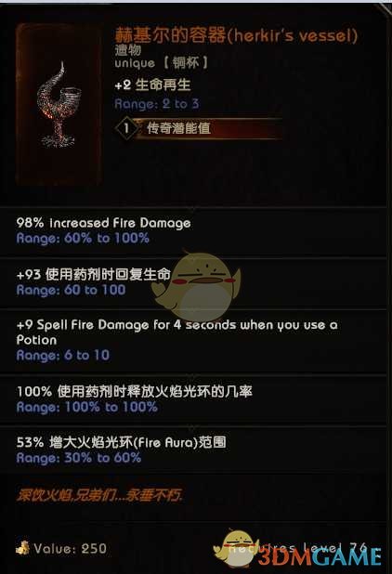Click the Range: 30% to 60% line
This screenshot has width=392, height=574.
click(x=79, y=458)
